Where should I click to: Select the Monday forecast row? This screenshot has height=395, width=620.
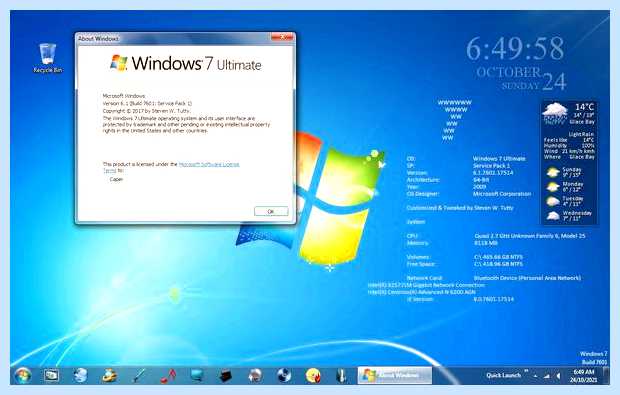[565, 186]
